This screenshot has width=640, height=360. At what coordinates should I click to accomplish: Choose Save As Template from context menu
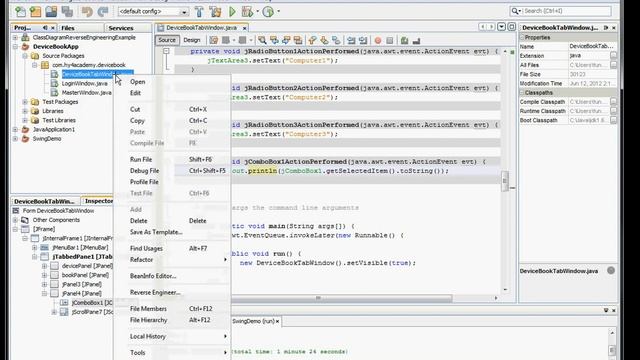[x=172, y=232]
